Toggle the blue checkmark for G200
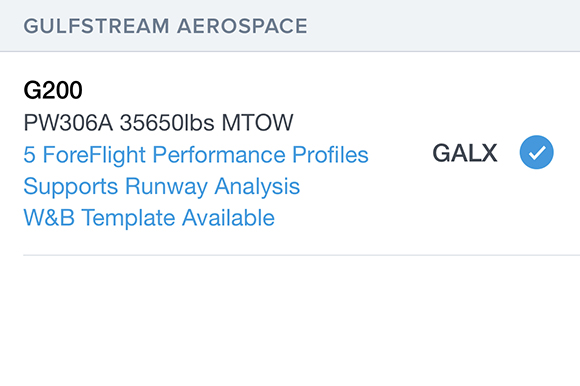Viewport: 580px width, 386px height. point(536,152)
